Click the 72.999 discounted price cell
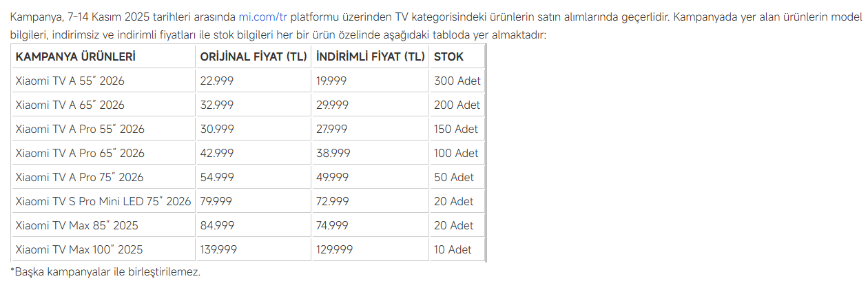This screenshot has height=301, width=868. pos(332,201)
